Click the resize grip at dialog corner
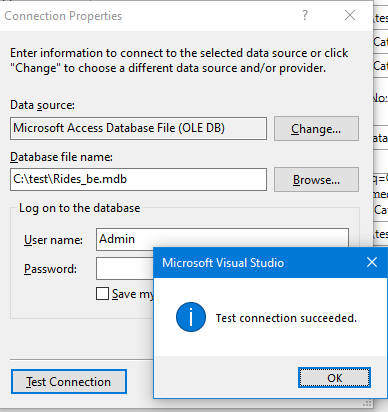Image resolution: width=388 pixels, height=412 pixels. click(x=367, y=403)
